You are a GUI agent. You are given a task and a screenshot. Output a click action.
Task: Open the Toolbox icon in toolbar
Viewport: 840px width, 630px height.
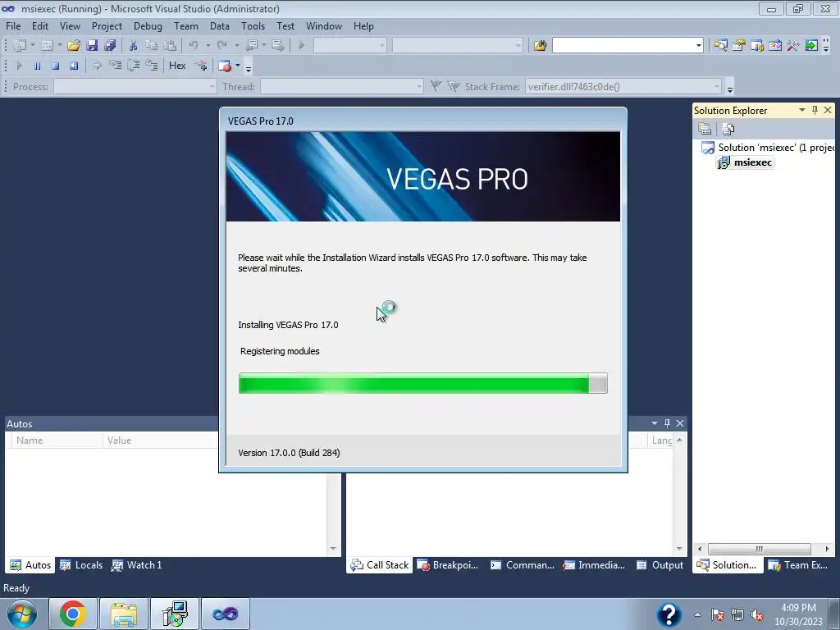(793, 46)
